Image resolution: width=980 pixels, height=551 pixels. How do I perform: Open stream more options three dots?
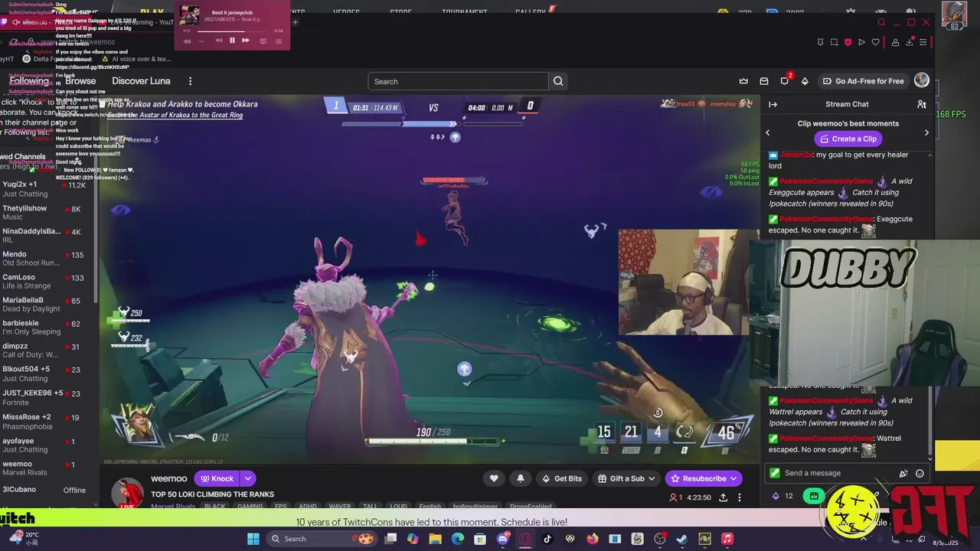740,497
